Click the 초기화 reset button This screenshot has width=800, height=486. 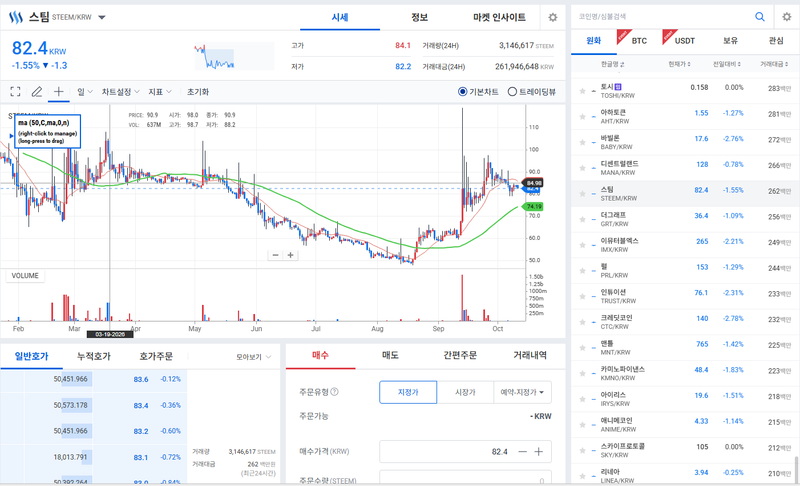pyautogui.click(x=198, y=92)
